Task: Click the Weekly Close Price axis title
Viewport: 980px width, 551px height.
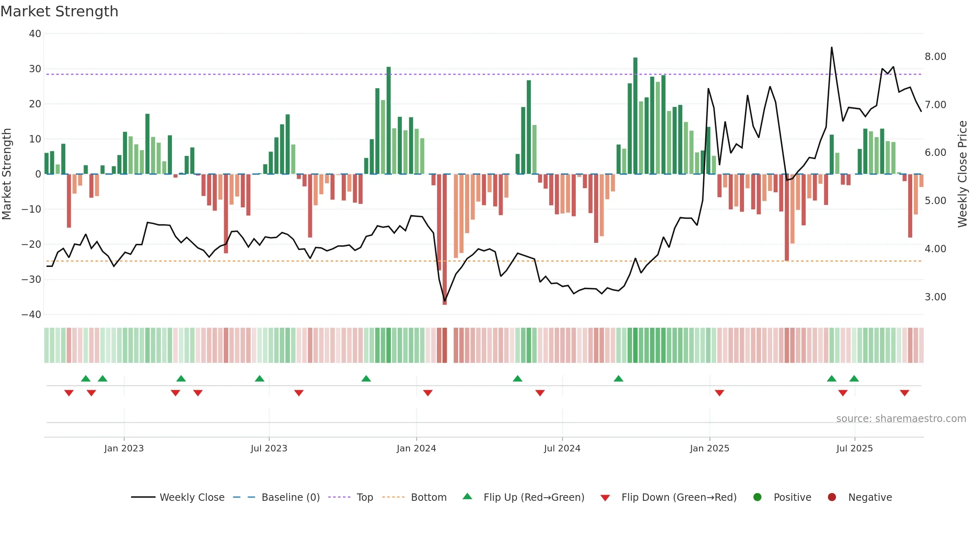Action: (962, 174)
